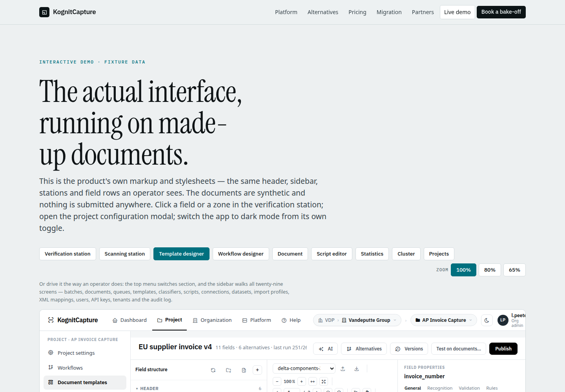Click the zoom-out minus button
This screenshot has width=565, height=392.
[277, 381]
